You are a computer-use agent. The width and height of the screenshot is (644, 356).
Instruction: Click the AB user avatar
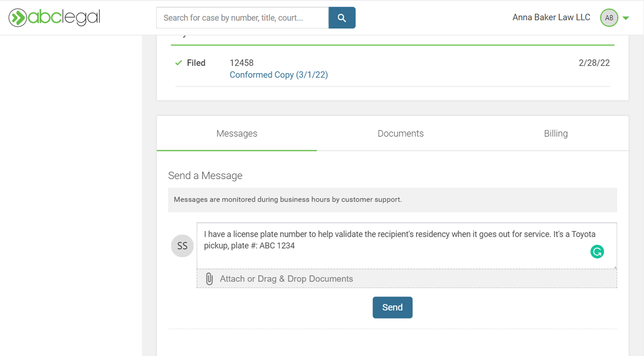pyautogui.click(x=609, y=18)
